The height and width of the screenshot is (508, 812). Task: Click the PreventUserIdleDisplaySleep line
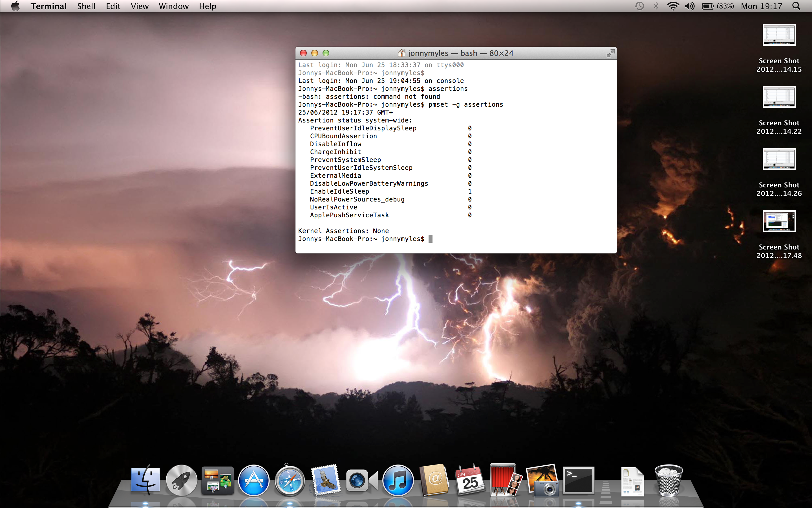391,128
